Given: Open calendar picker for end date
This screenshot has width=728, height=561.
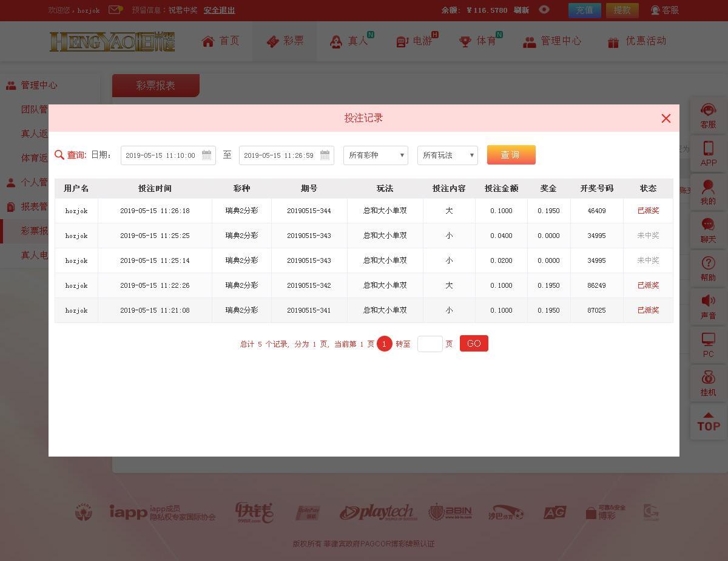Looking at the screenshot, I should tap(325, 155).
